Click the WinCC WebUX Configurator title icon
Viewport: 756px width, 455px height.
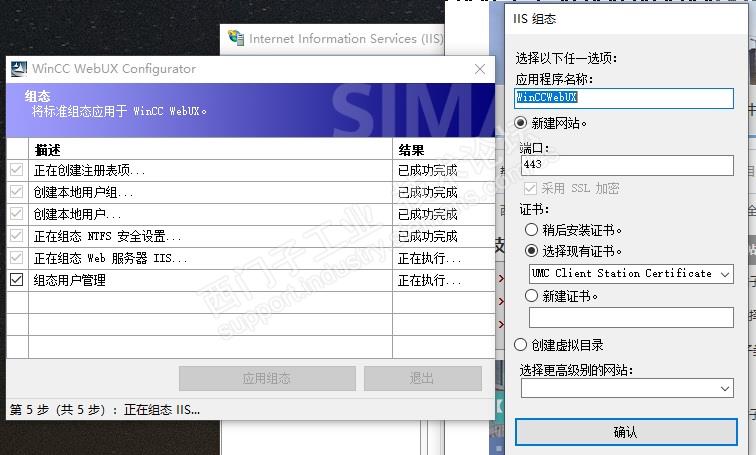tap(19, 68)
